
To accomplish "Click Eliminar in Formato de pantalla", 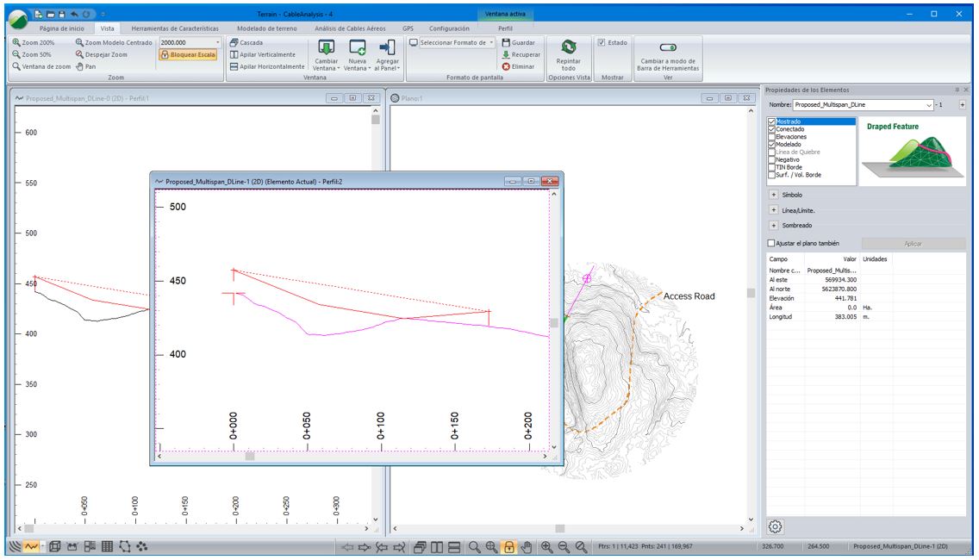I will coord(518,66).
